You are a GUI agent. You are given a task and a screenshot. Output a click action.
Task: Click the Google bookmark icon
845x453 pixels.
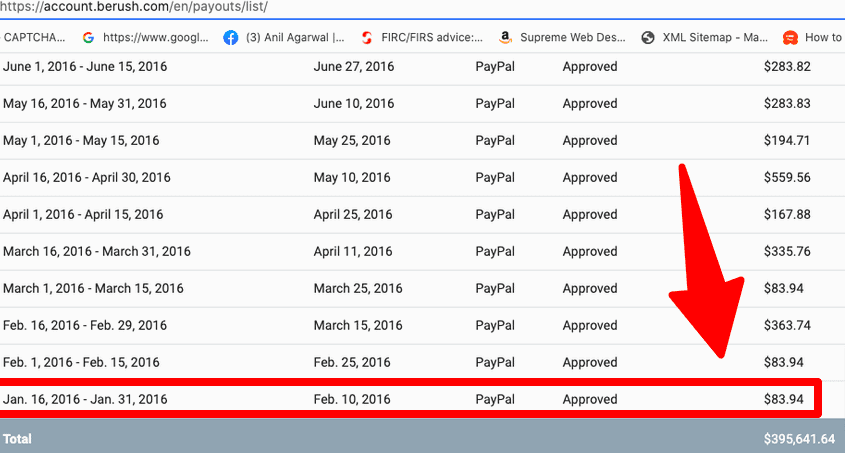tap(88, 37)
